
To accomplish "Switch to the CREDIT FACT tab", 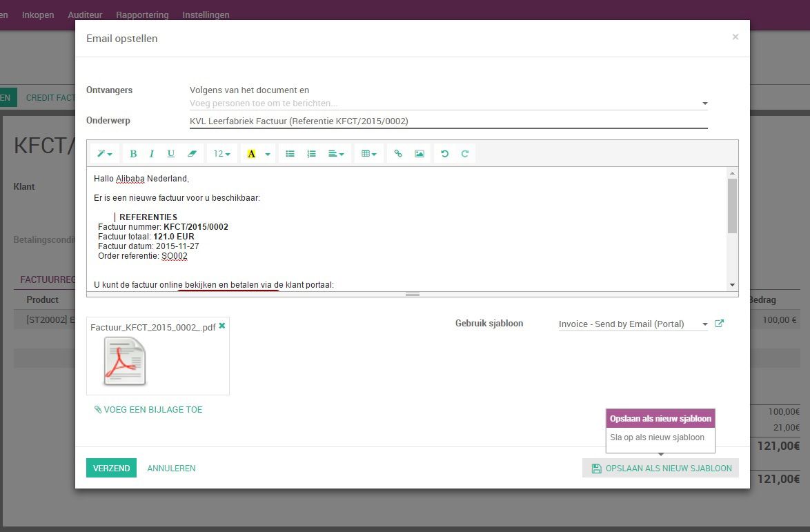I will click(x=51, y=97).
